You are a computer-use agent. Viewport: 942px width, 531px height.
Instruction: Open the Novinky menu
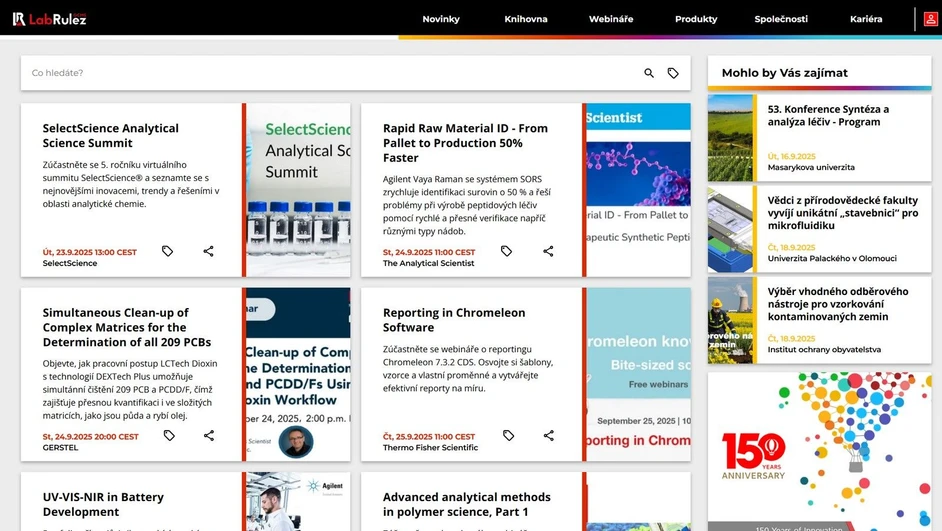(x=441, y=19)
